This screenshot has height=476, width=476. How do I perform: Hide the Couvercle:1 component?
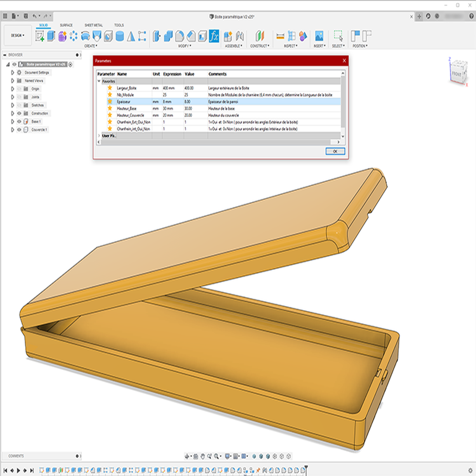tap(19, 130)
